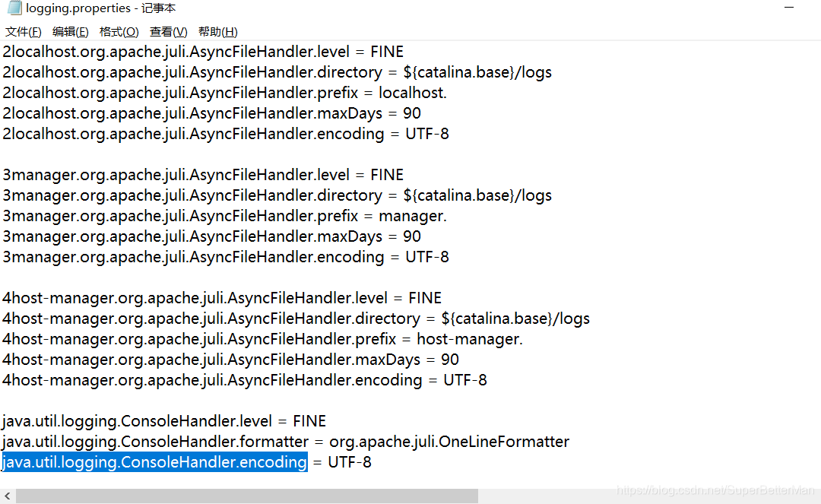This screenshot has height=504, width=821.
Task: Click the ConsoleHandler.formatter OneLineFormatter line
Action: click(x=285, y=442)
